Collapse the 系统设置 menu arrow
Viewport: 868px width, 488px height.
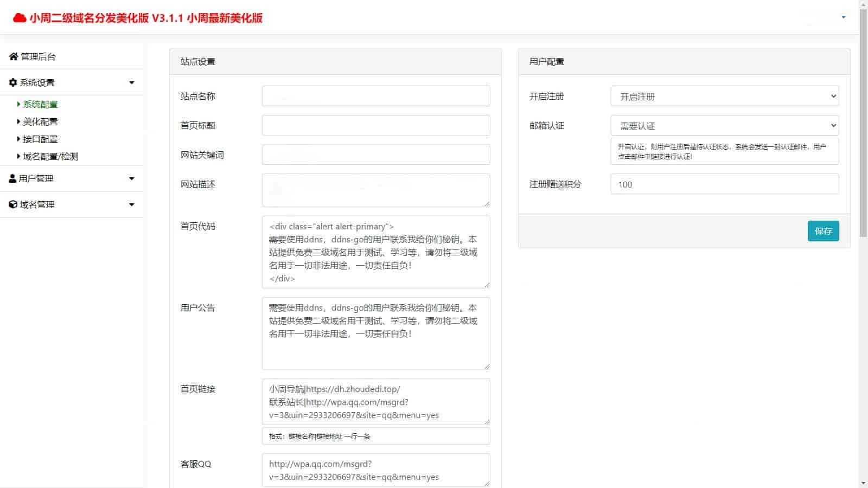click(x=131, y=82)
